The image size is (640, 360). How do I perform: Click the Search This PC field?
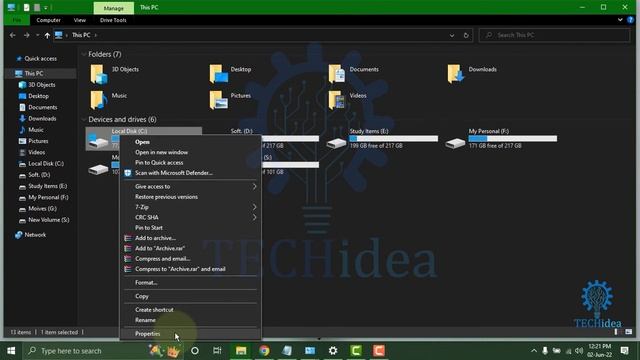[x=554, y=36]
